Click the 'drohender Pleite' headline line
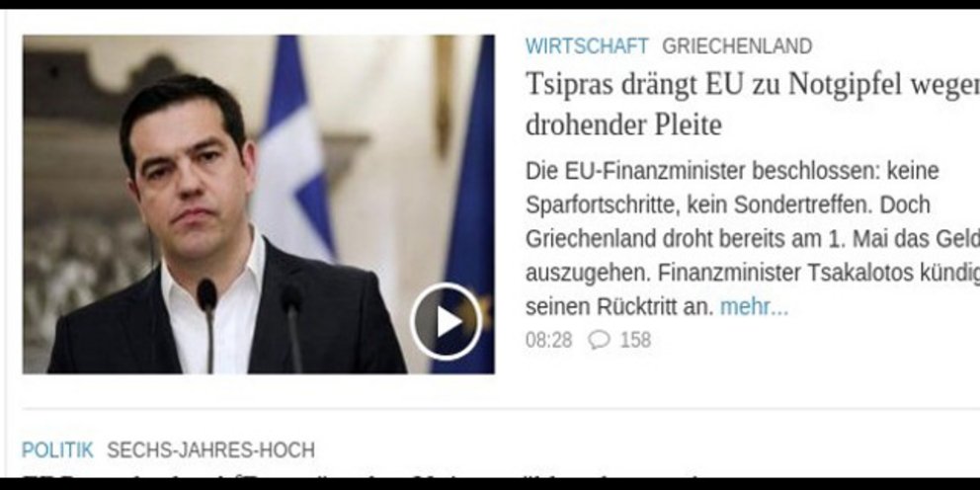This screenshot has height=490, width=980. 623,125
